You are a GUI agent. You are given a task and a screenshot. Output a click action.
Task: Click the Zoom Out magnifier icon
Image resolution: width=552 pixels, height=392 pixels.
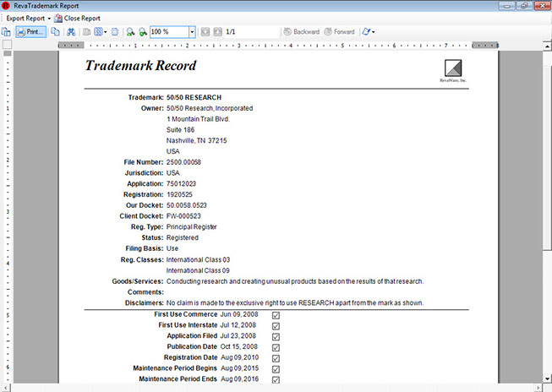(x=129, y=32)
